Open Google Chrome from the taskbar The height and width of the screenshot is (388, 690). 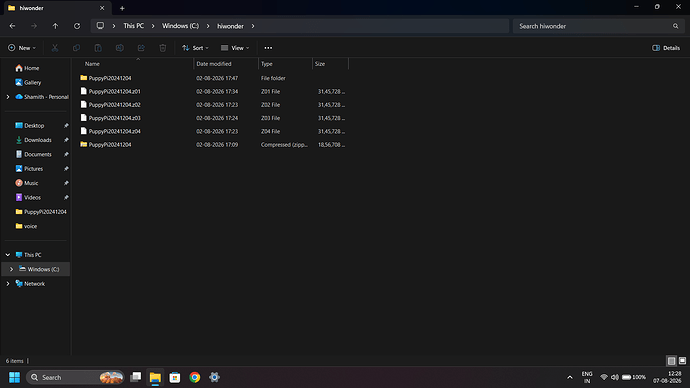(195, 377)
